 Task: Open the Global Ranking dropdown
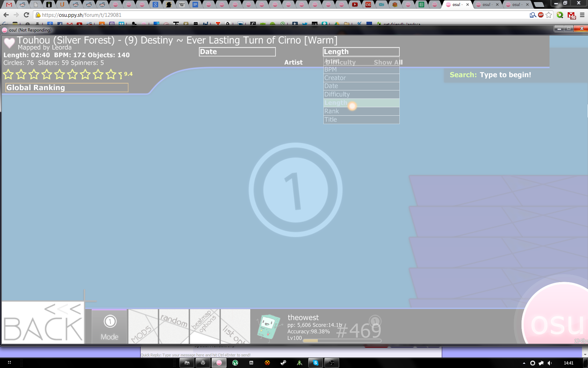(x=67, y=88)
